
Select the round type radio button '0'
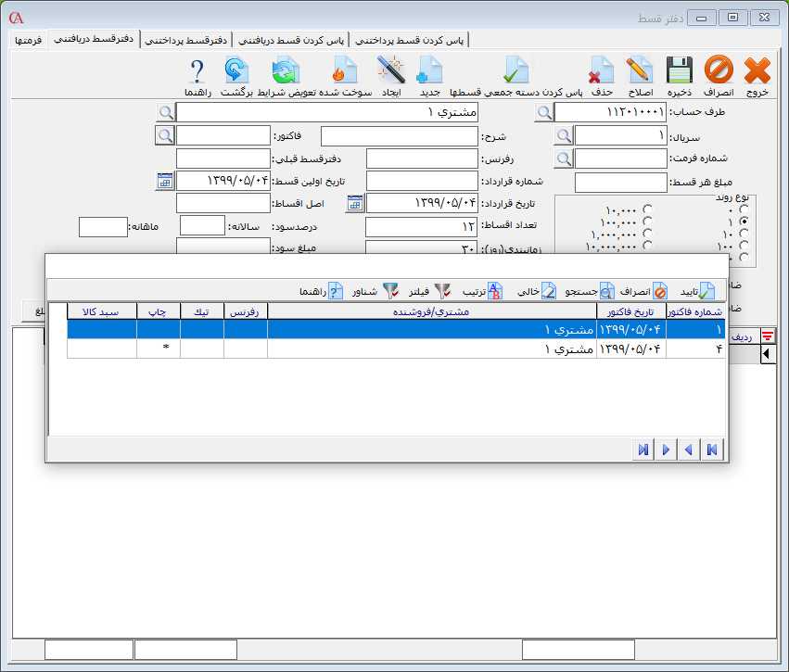[x=744, y=209]
